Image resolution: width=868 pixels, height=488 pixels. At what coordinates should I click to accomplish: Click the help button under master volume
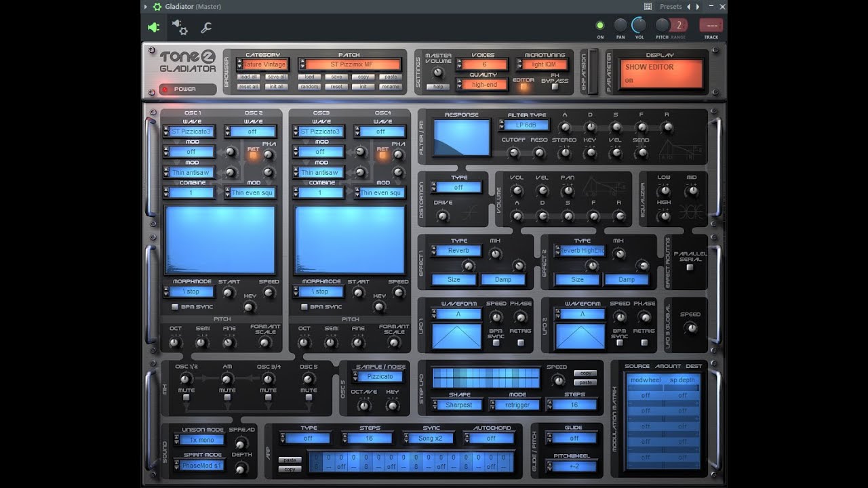pyautogui.click(x=437, y=87)
